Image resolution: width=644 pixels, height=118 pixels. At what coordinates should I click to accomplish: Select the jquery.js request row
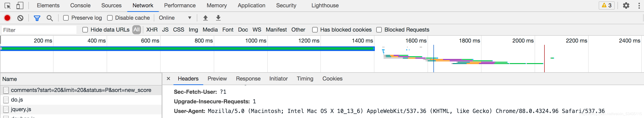81,109
